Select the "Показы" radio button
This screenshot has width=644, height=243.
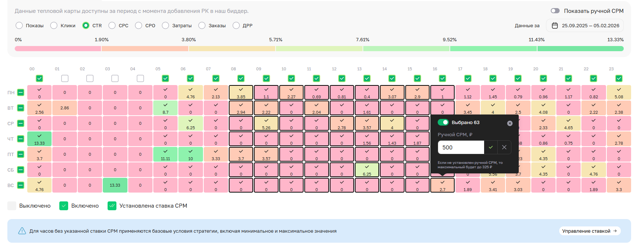19,25
